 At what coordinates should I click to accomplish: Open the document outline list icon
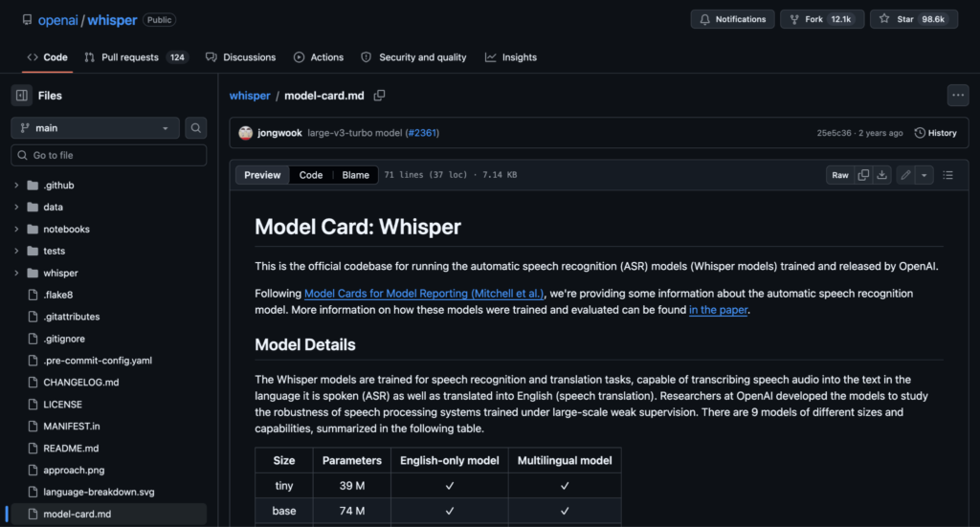click(x=947, y=175)
